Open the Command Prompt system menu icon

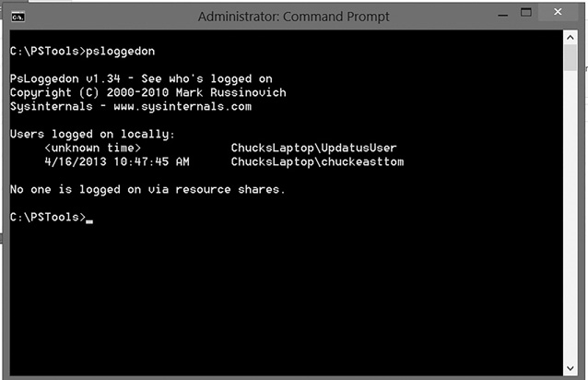click(x=18, y=17)
